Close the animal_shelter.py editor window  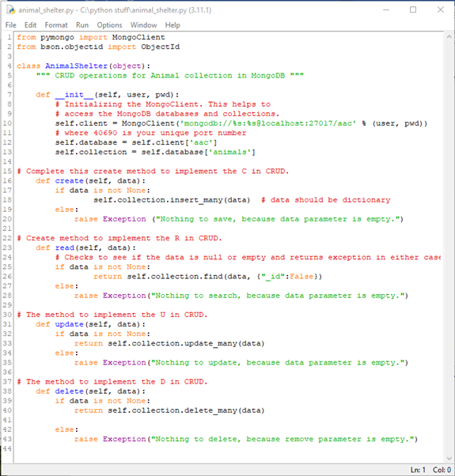(441, 10)
